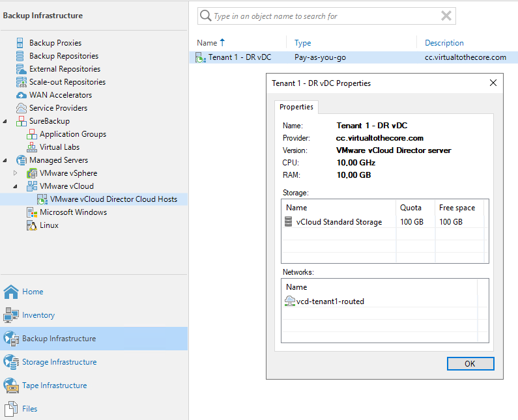
Task: Focus the object name search field
Action: [x=326, y=16]
